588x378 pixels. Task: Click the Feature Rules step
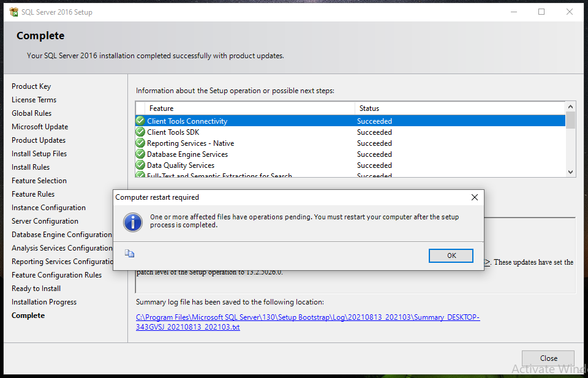pyautogui.click(x=33, y=194)
